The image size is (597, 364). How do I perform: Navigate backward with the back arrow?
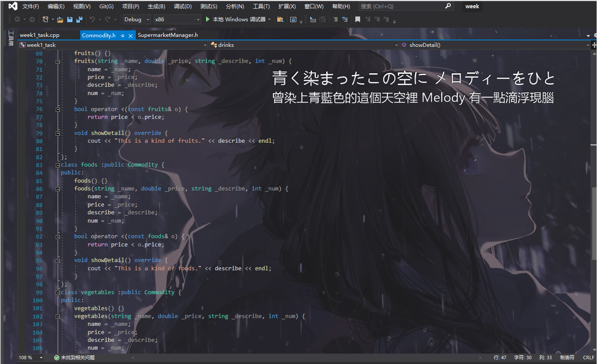17,20
